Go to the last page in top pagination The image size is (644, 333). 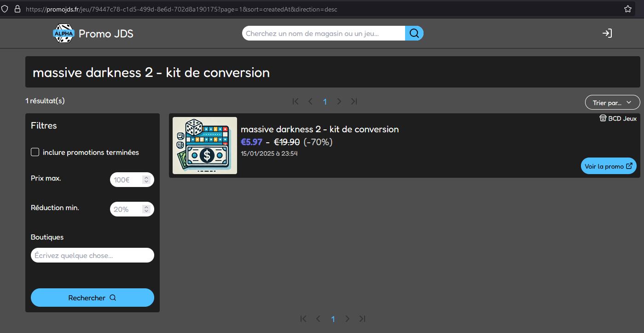coord(354,101)
